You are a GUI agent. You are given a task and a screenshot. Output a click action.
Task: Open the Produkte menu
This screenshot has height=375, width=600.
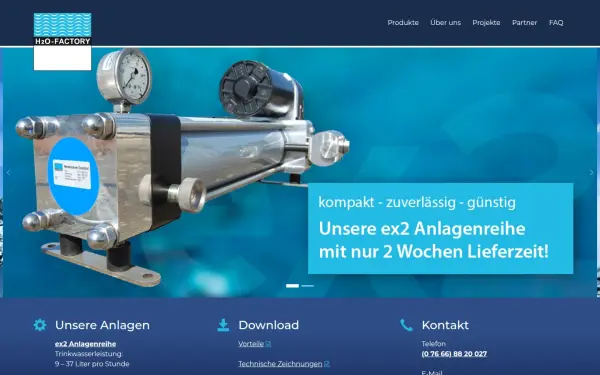(x=403, y=23)
